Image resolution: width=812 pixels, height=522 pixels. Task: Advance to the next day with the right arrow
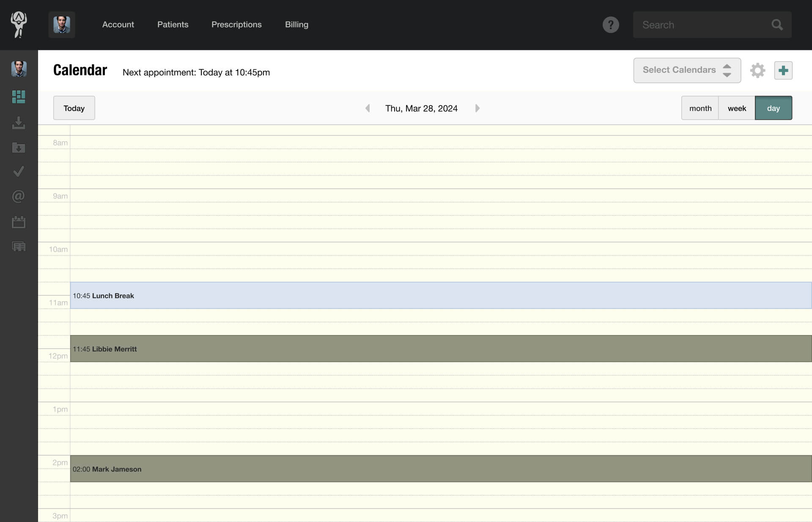point(477,108)
